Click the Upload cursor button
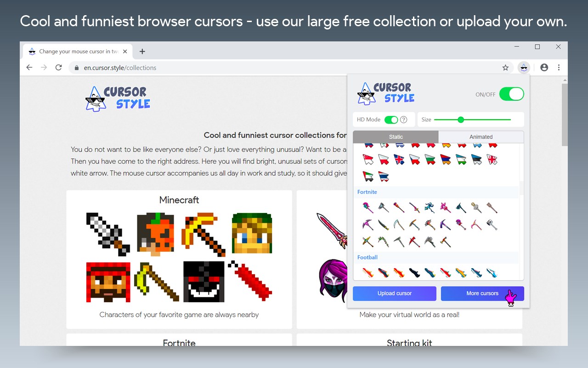The image size is (588, 368). (395, 293)
